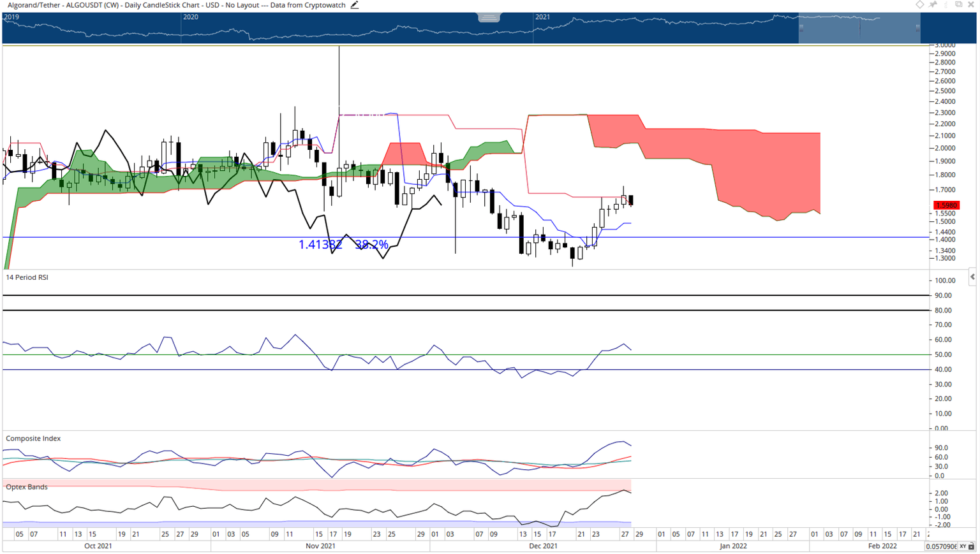Click the pencil edit icon beside chart title
Viewport: 980px width, 554px height.
355,5
